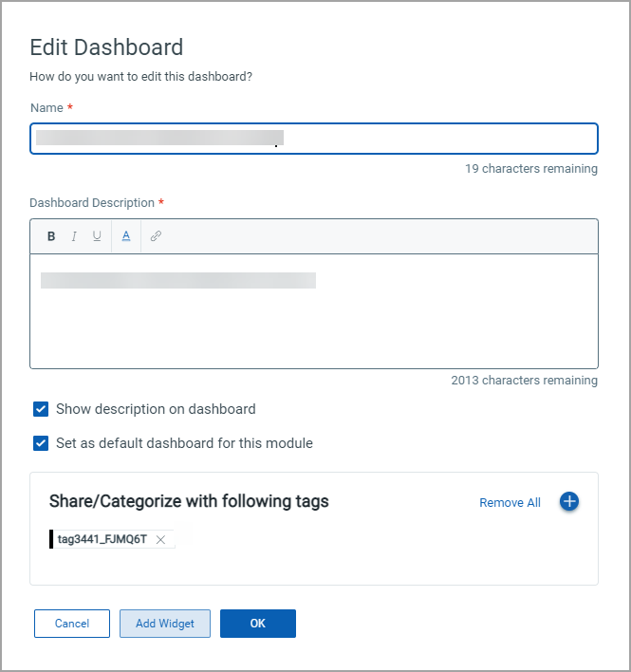
Task: Apply italic formatting in description editor
Action: (x=74, y=236)
